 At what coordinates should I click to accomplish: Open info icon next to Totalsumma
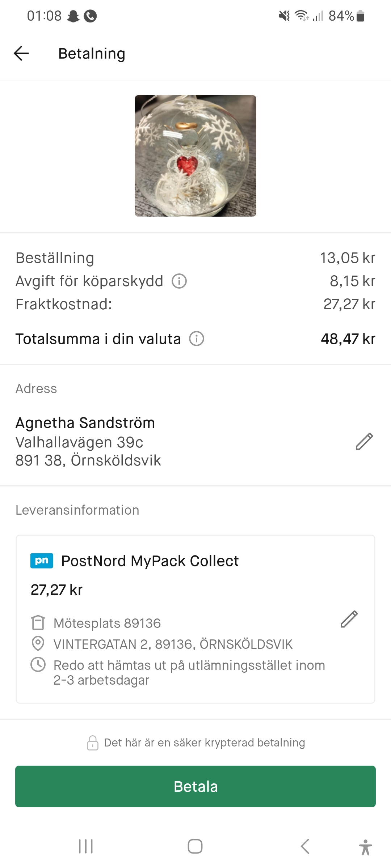point(197,339)
